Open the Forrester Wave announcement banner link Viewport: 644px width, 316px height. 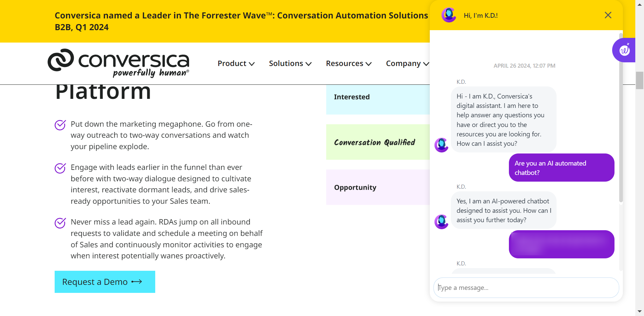241,21
